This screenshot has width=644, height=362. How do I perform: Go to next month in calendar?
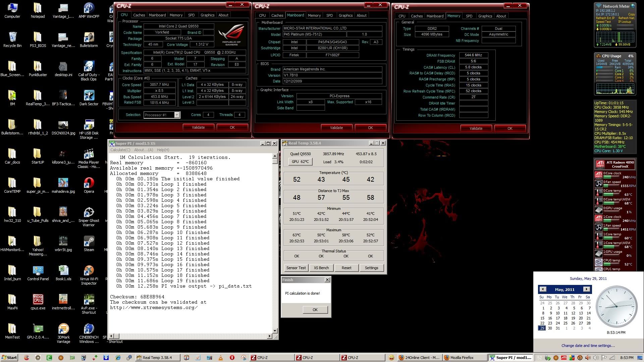pos(586,289)
